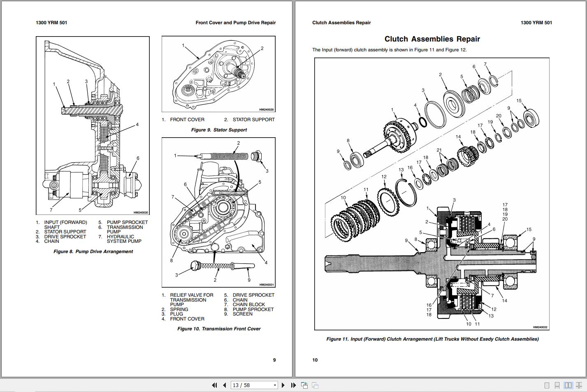Click the Front Cover and Pump Drive Repair header

[x=235, y=23]
